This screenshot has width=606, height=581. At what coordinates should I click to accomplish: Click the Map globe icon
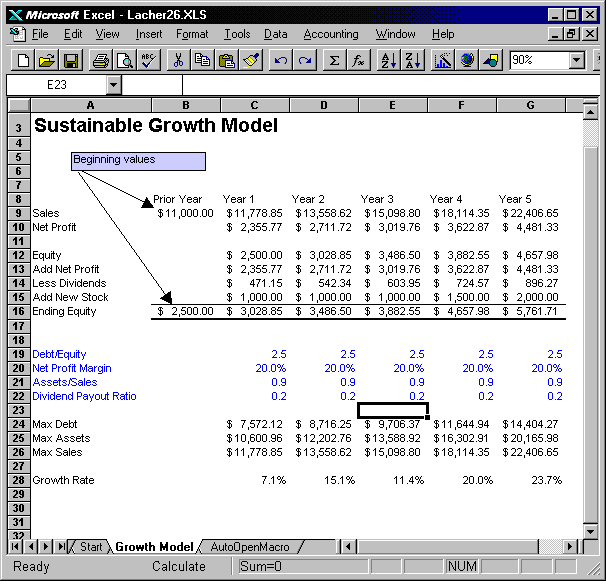[x=467, y=60]
